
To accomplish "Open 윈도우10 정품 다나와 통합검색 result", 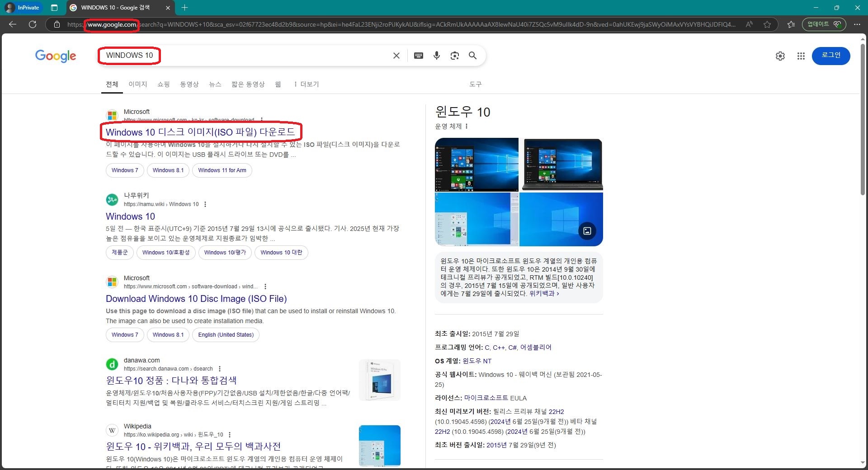I will [171, 381].
